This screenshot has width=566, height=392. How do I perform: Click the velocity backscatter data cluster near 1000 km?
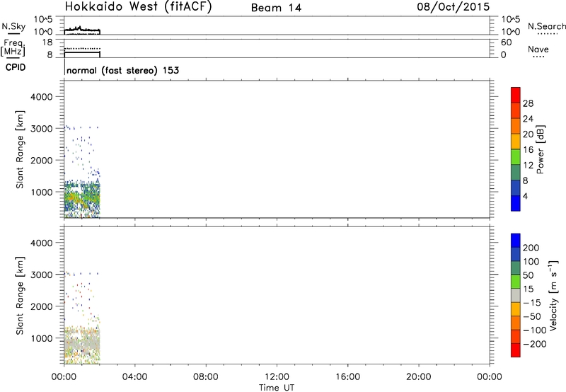click(82, 345)
